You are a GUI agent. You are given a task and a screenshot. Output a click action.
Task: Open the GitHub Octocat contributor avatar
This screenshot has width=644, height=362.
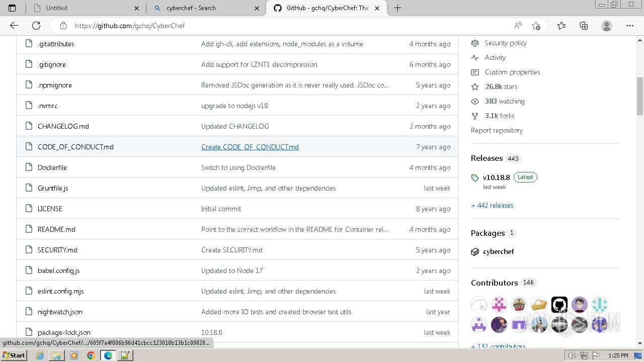coord(559,305)
